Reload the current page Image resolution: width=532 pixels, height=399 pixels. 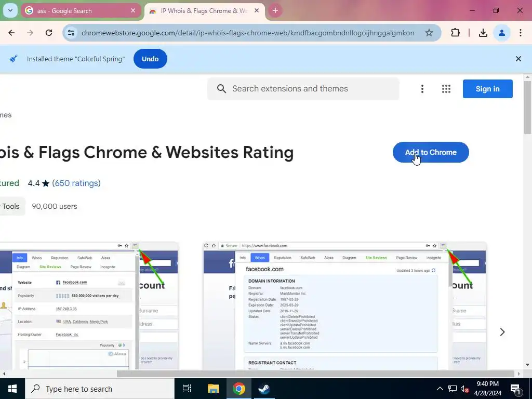pos(49,33)
